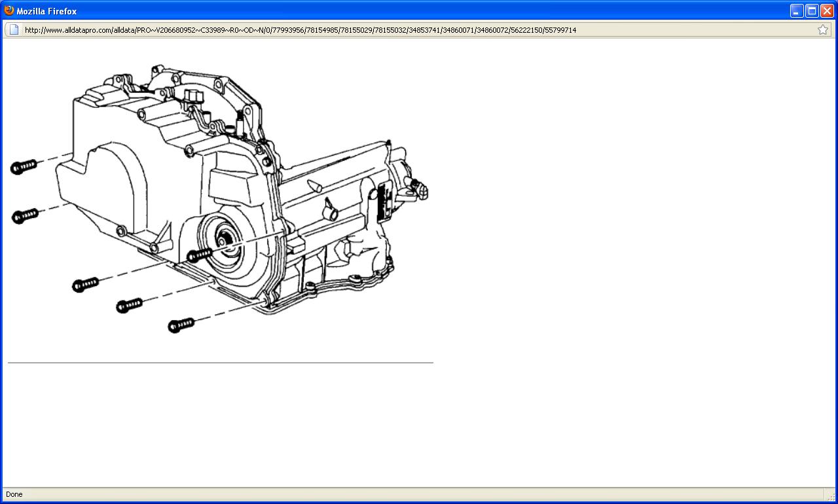This screenshot has width=838, height=504.
Task: Click the topmost bolt in the diagram
Action: [x=24, y=167]
